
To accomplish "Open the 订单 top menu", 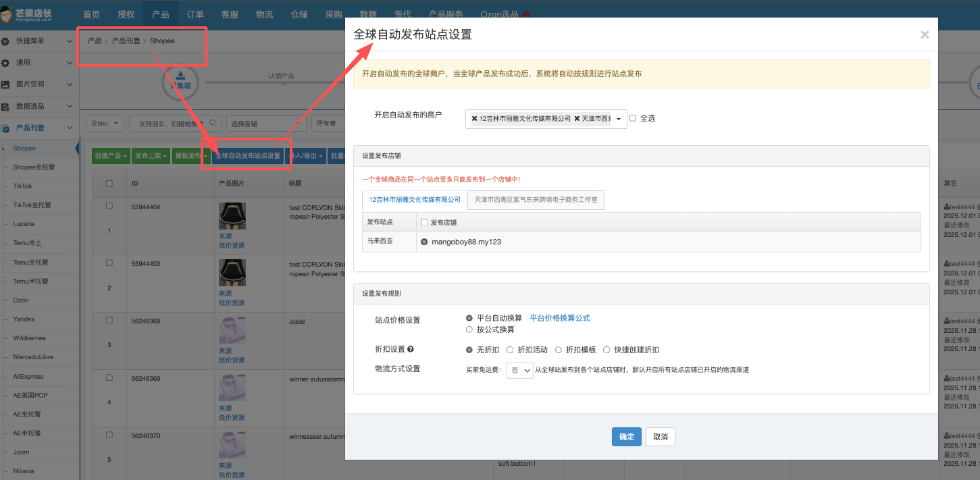I will click(x=195, y=14).
